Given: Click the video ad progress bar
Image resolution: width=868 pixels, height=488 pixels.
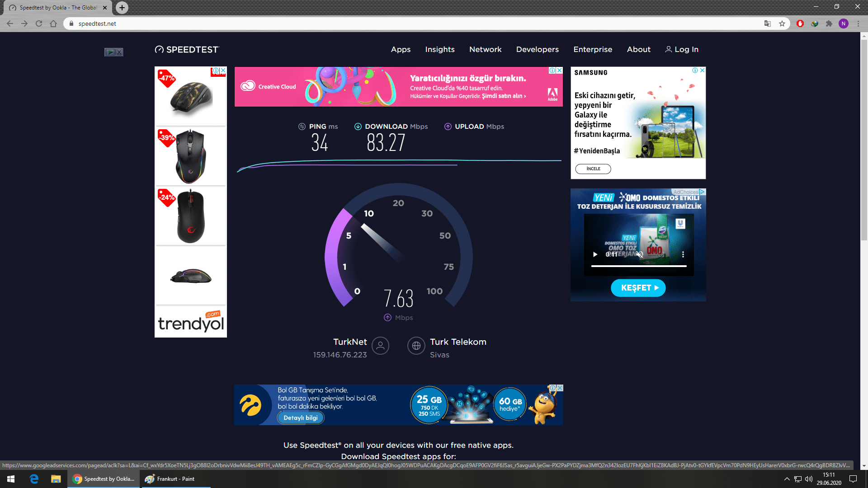Looking at the screenshot, I should [x=638, y=266].
